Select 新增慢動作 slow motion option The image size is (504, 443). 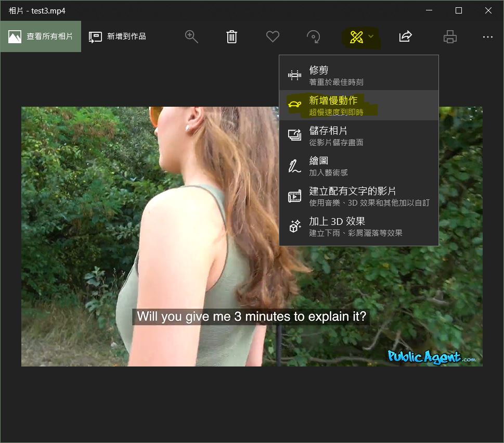(x=359, y=105)
